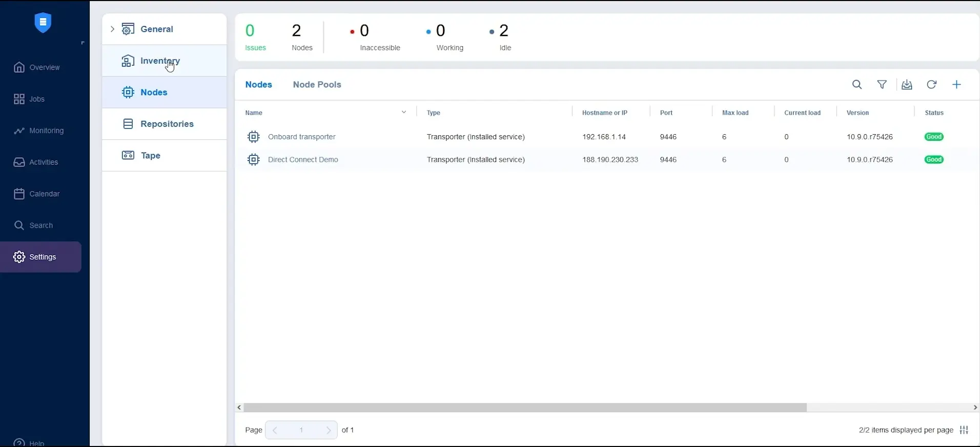Toggle sort arrow in Name column
This screenshot has height=447, width=980.
click(x=404, y=113)
